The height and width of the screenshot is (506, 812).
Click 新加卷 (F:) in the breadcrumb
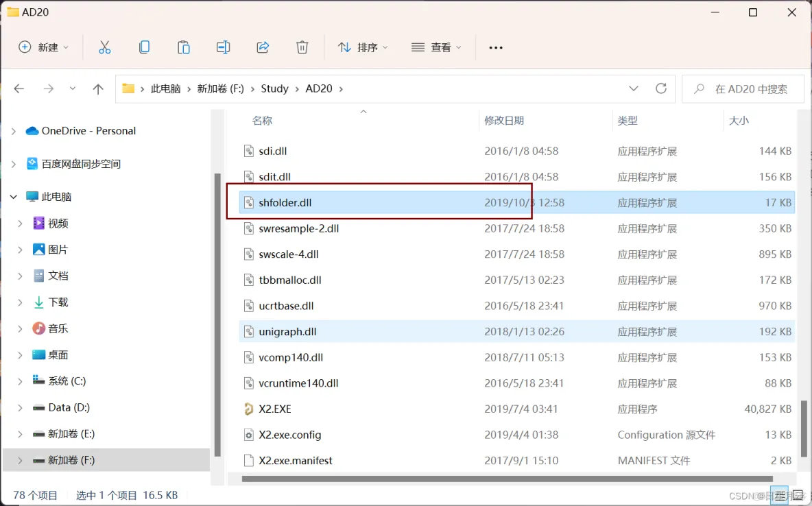tap(220, 88)
